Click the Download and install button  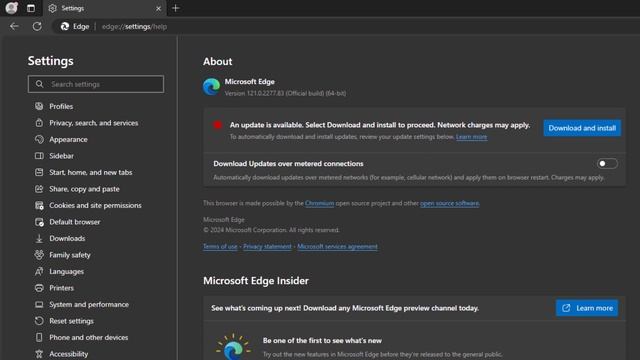coord(582,128)
